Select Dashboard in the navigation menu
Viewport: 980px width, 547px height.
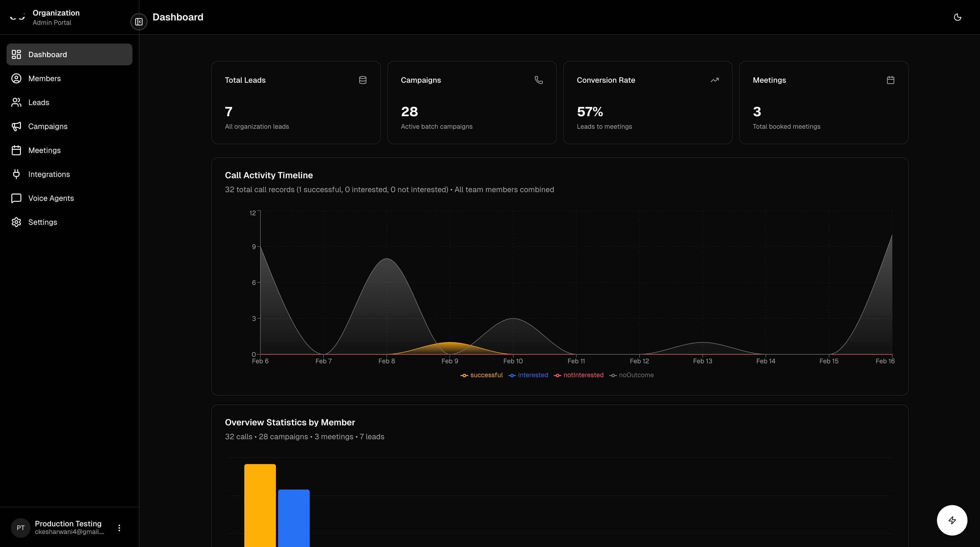click(x=47, y=54)
